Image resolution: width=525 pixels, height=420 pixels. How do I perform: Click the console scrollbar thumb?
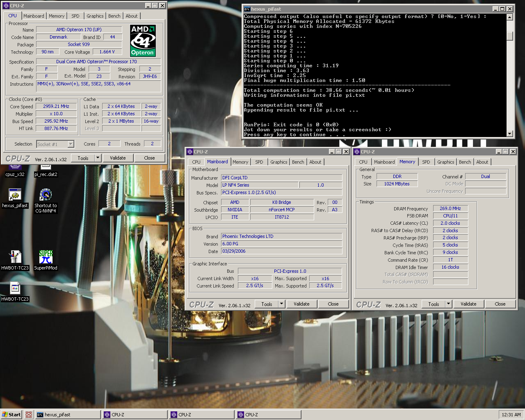510,36
